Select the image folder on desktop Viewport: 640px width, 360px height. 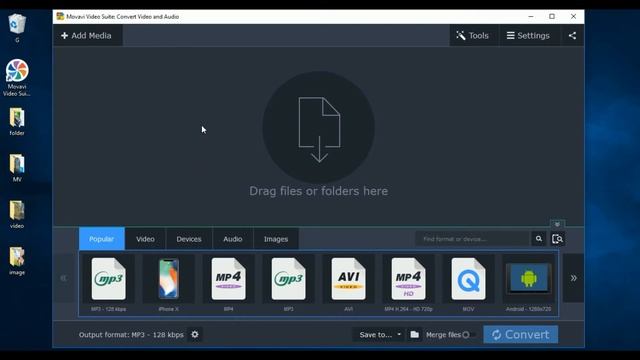17,261
